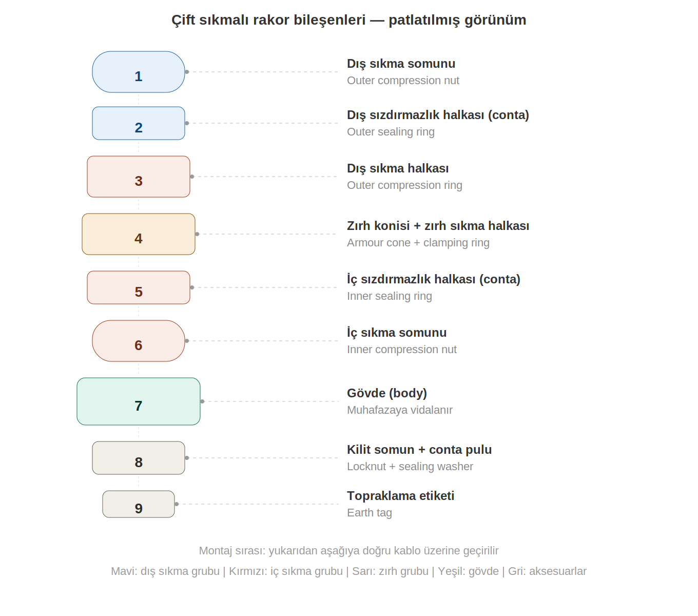Select the 'Kilit somun + conta pulu' label

(x=419, y=450)
